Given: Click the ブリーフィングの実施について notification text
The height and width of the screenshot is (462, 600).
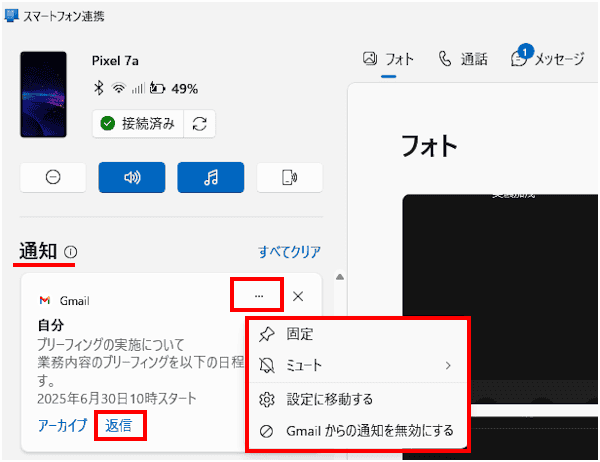Looking at the screenshot, I should (111, 344).
